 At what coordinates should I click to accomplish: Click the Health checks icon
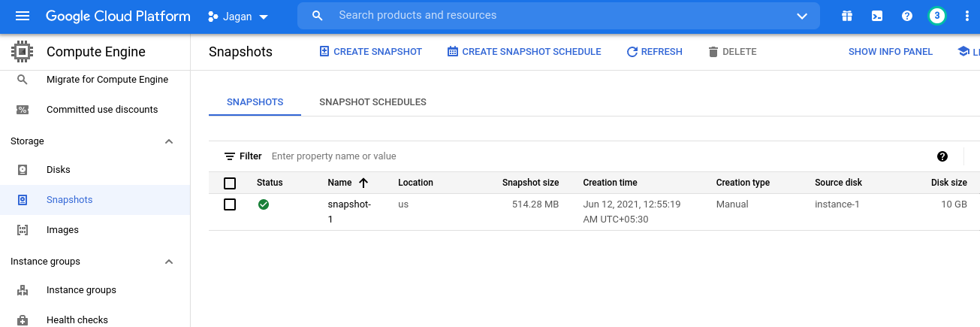click(x=23, y=320)
